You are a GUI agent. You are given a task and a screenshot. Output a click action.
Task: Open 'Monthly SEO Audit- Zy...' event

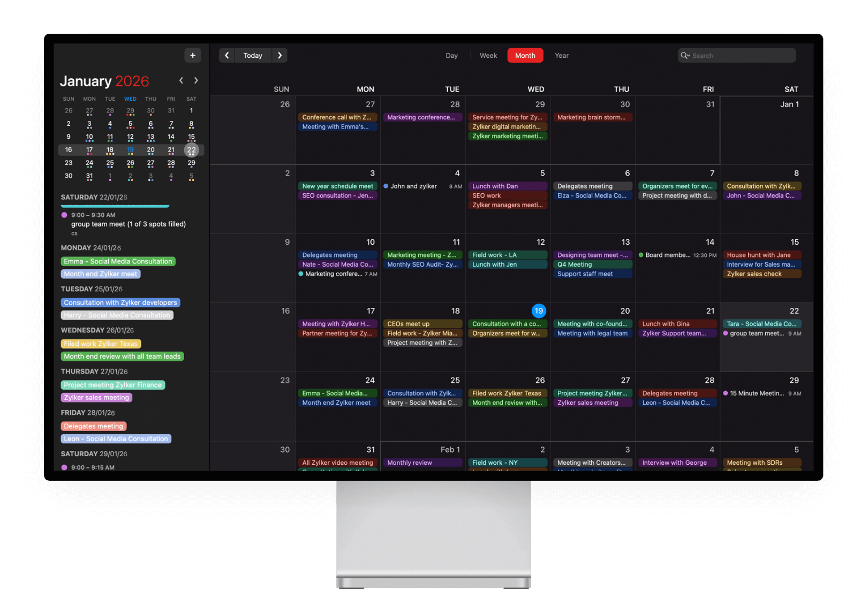click(422, 265)
